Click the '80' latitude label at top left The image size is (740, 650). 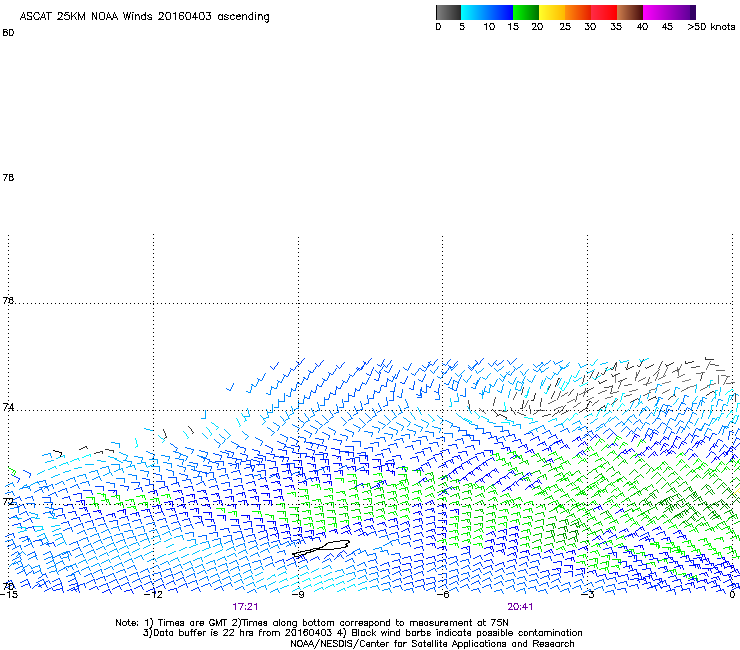8,33
